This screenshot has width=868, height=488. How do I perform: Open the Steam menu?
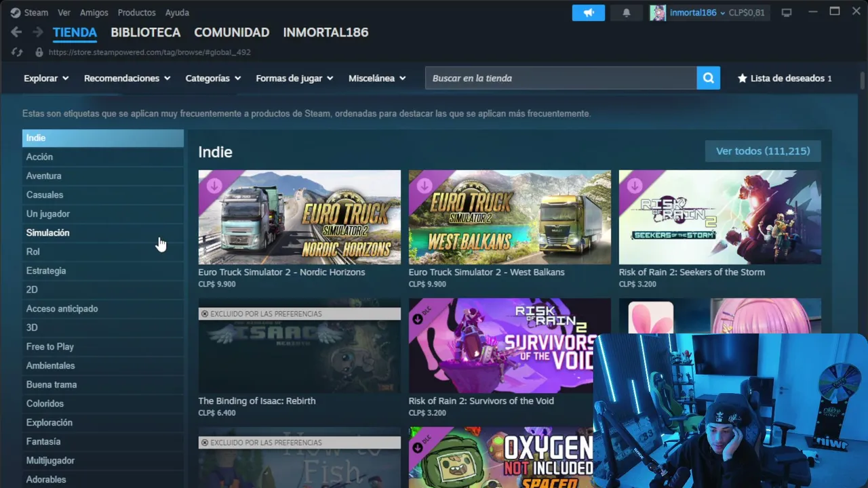click(x=36, y=13)
